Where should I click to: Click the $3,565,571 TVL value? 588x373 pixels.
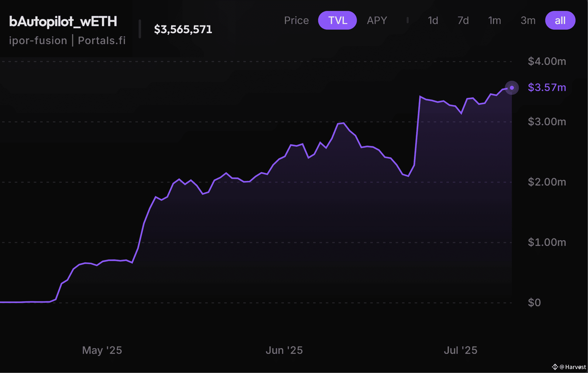[x=183, y=29]
